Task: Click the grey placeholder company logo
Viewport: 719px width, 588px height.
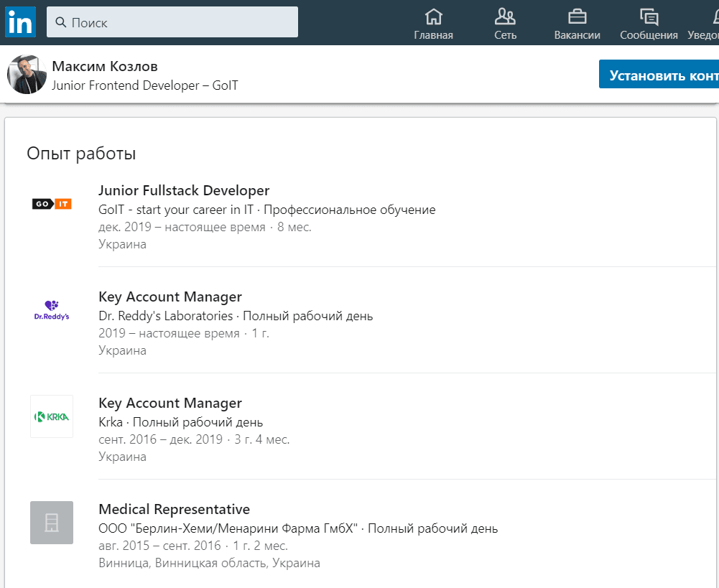Action: click(52, 523)
